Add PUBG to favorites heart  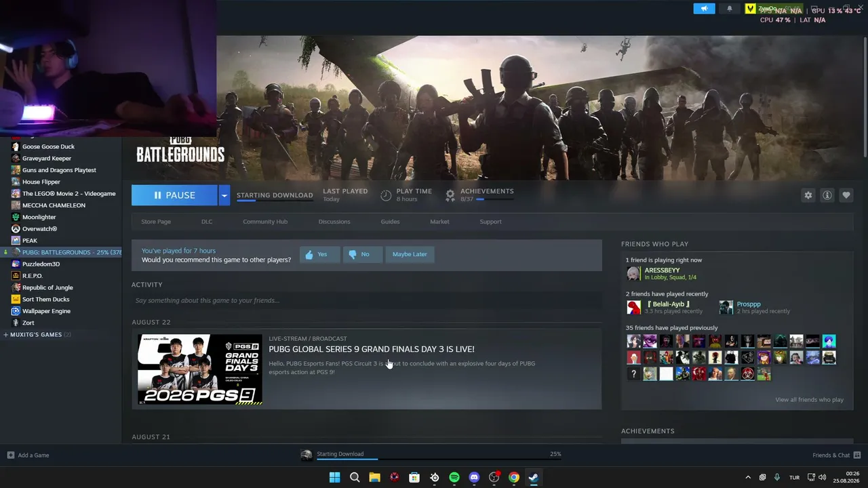tap(846, 195)
